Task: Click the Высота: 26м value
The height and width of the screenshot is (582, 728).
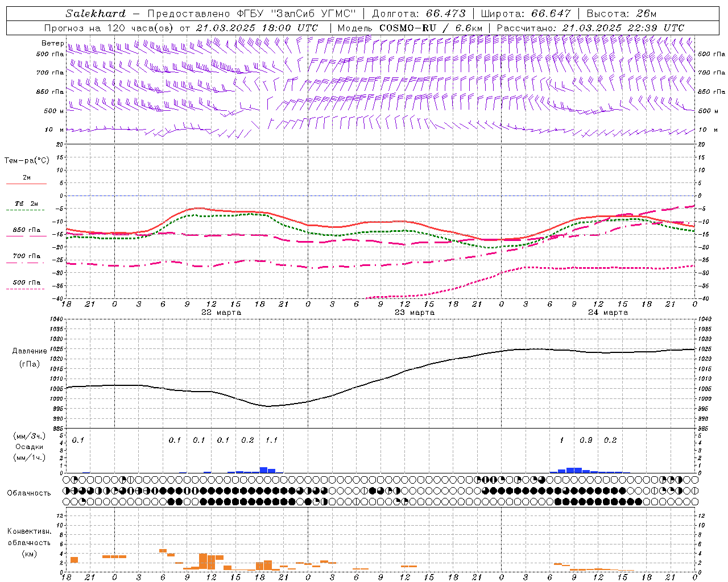Action: point(621,14)
